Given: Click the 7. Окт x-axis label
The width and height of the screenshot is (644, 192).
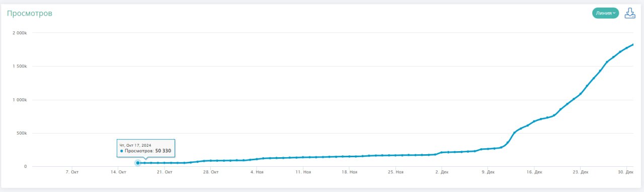Looking at the screenshot, I should pos(72,172).
